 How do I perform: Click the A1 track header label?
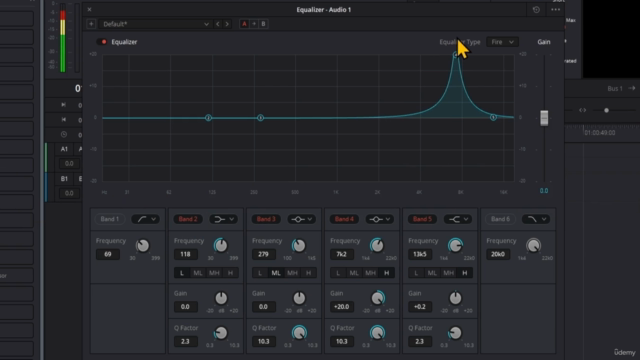[64, 149]
